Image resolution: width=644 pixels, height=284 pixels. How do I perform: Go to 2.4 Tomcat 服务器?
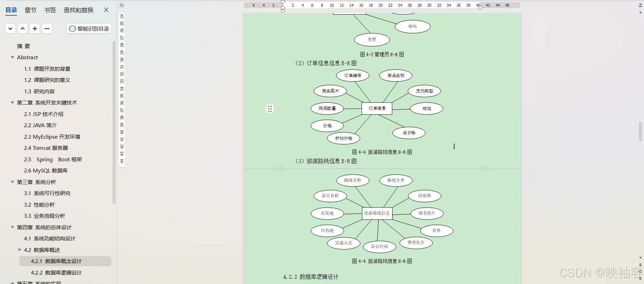coord(46,148)
